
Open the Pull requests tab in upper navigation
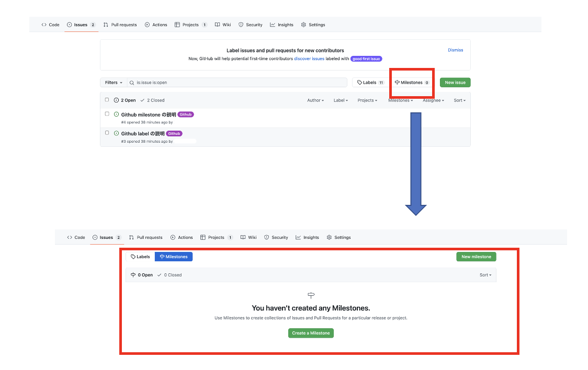point(120,25)
